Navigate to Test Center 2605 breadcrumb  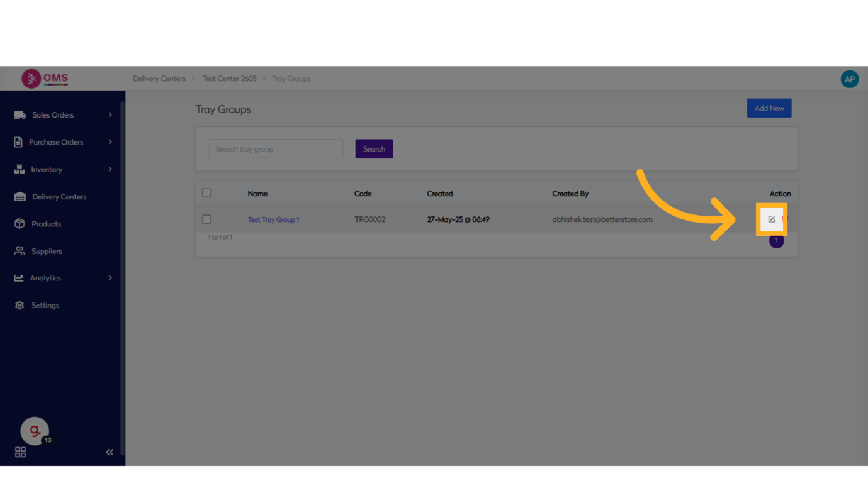point(229,79)
